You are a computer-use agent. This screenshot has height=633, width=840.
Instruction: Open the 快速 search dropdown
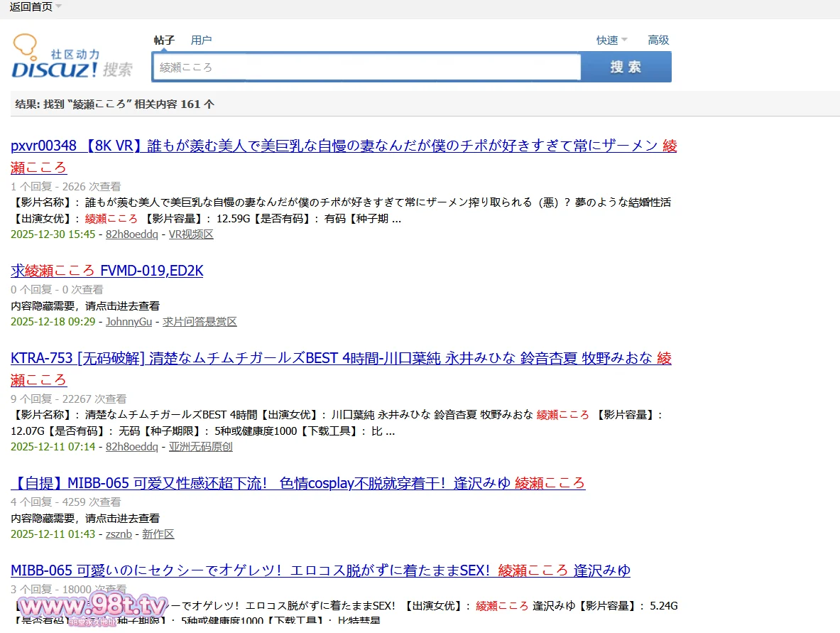[611, 40]
